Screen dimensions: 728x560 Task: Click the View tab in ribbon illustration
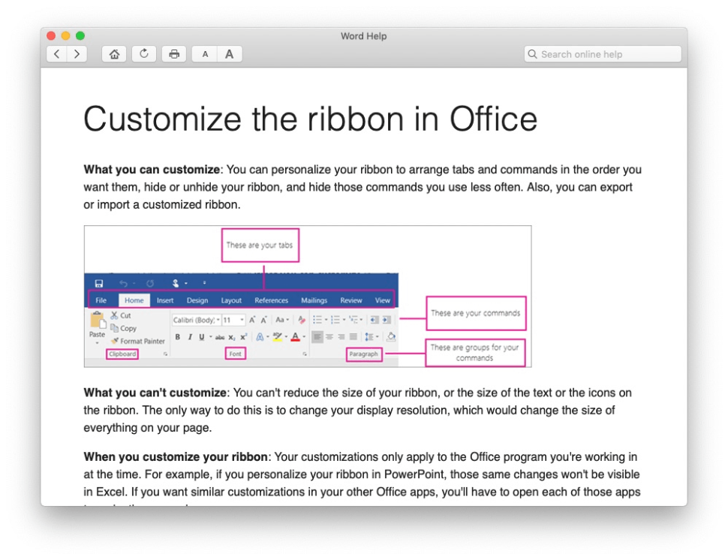click(x=383, y=300)
